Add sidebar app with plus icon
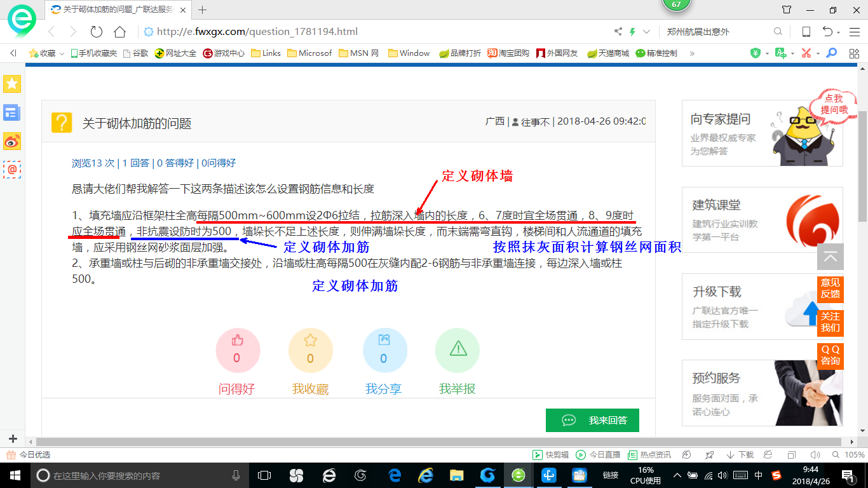The height and width of the screenshot is (488, 868). click(13, 439)
